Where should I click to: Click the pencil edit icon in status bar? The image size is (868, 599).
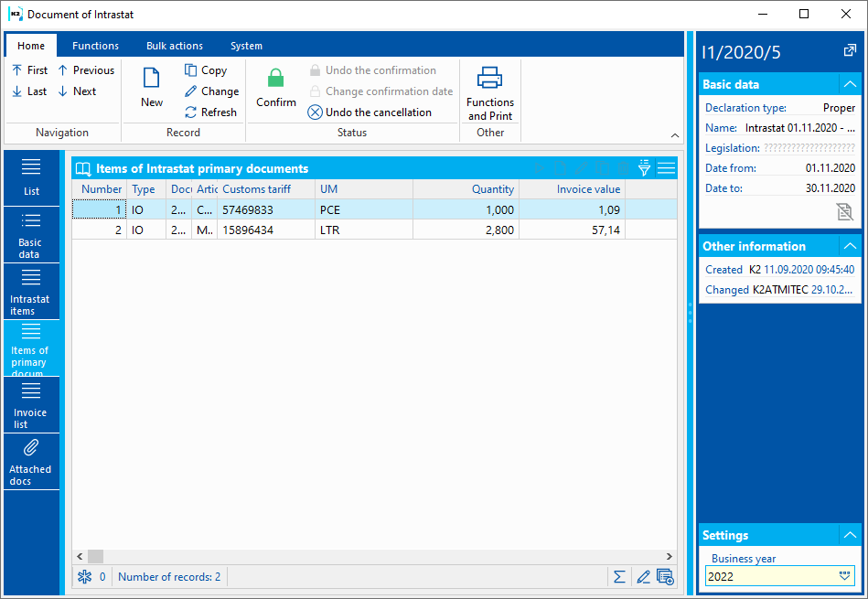point(643,577)
